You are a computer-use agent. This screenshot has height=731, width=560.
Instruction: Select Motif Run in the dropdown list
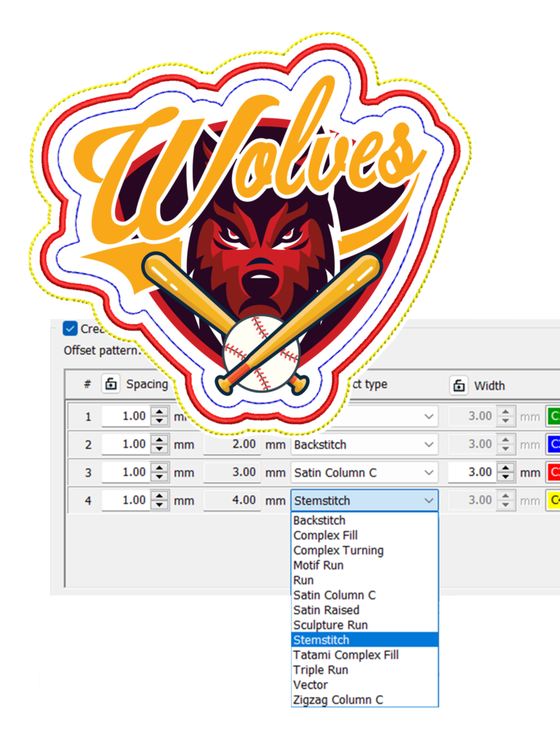[x=318, y=565]
